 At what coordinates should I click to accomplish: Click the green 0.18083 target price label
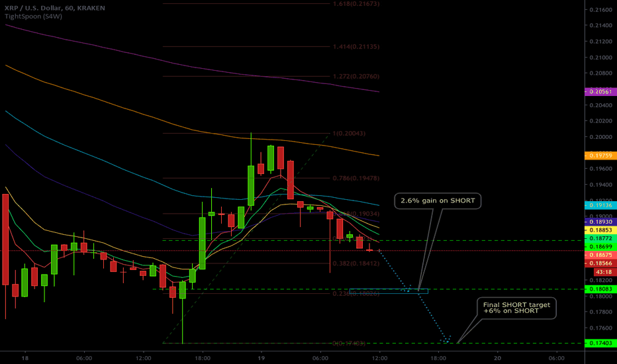(x=601, y=289)
